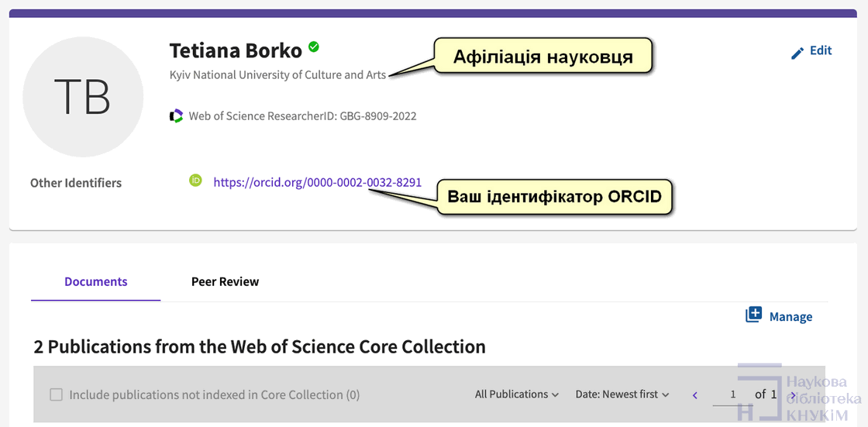Click the Афіліація науковця callout
This screenshot has width=868, height=427.
pos(542,57)
